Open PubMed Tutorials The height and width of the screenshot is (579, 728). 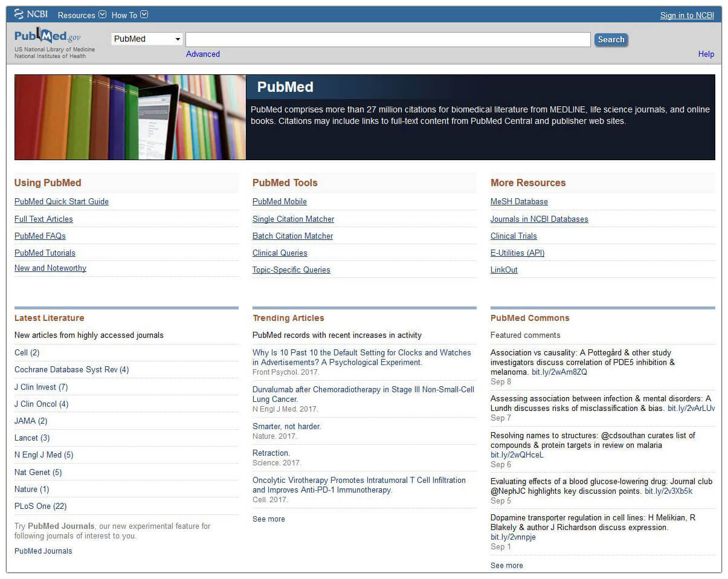45,253
